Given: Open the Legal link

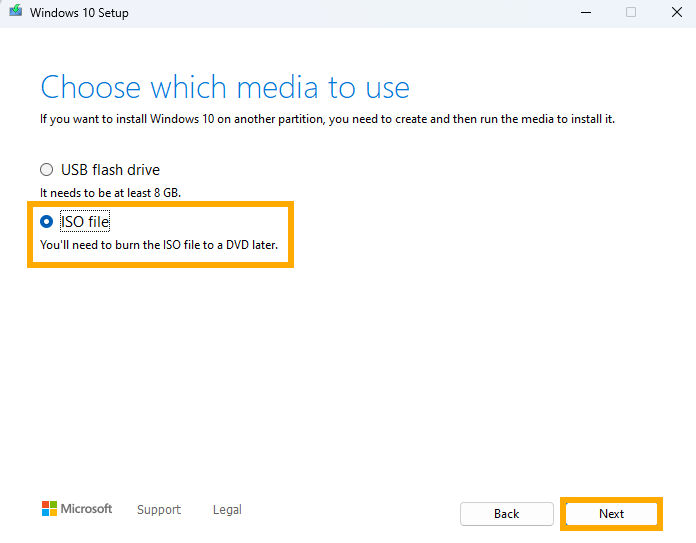Looking at the screenshot, I should (x=227, y=509).
